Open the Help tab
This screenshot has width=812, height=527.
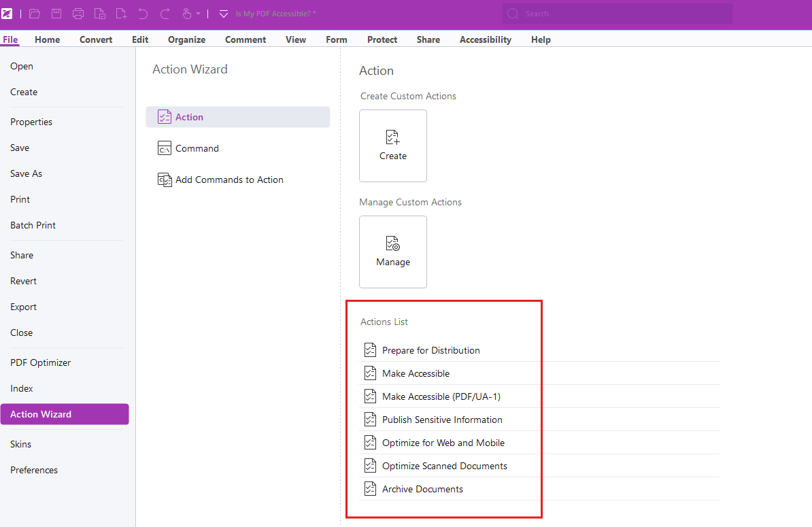541,39
